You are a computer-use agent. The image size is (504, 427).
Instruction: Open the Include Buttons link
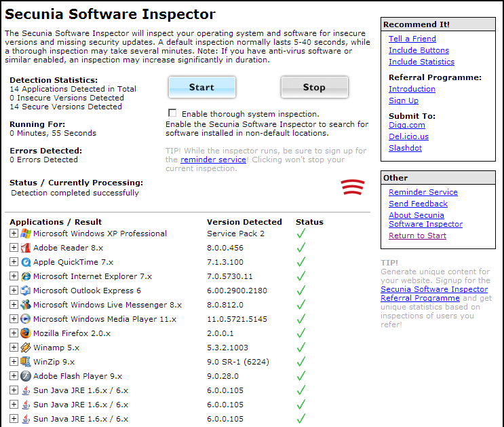click(x=419, y=50)
